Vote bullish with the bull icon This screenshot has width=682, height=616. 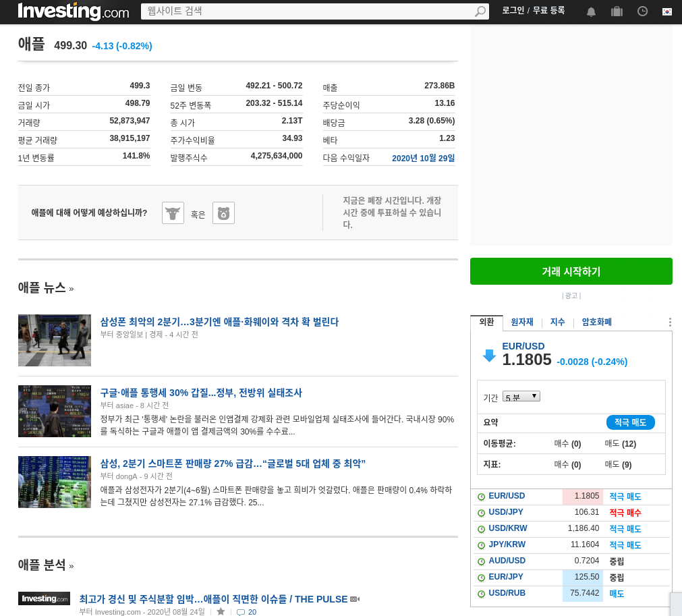click(x=173, y=213)
